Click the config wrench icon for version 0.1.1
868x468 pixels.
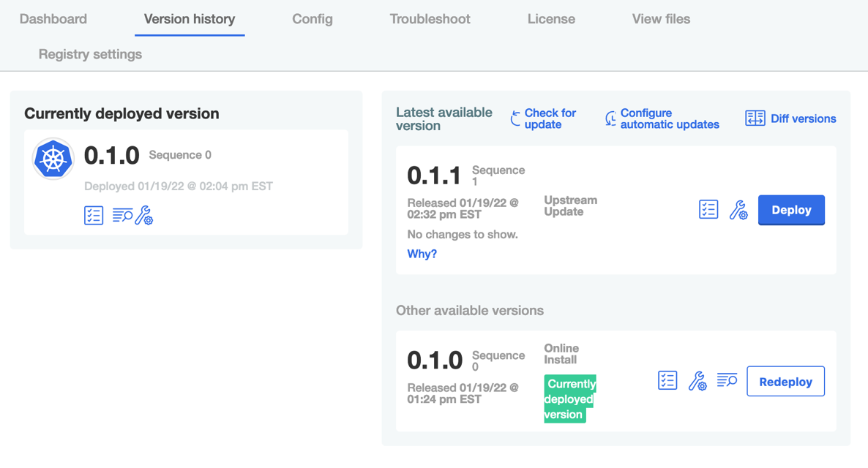(x=738, y=210)
